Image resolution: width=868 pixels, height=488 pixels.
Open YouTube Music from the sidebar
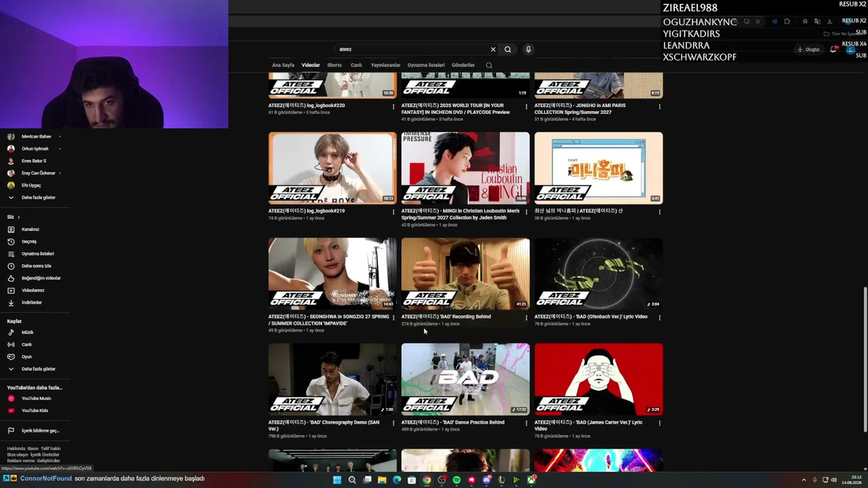(x=36, y=399)
